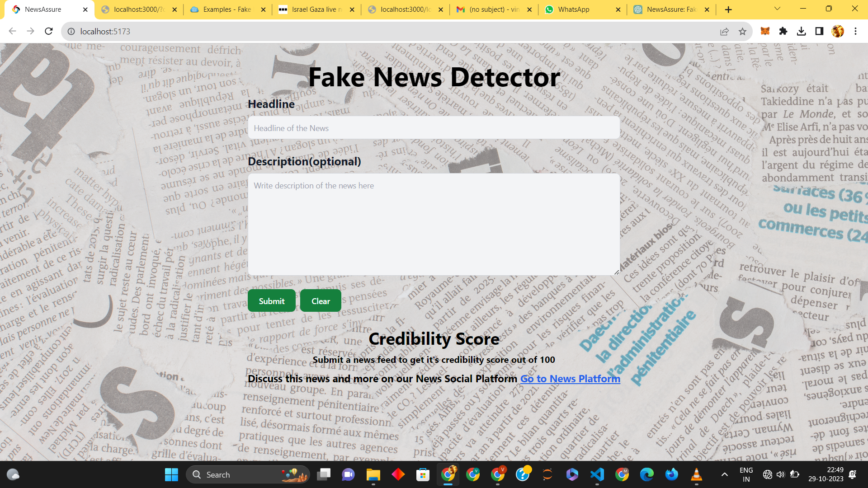Click the green Clear button

[321, 301]
